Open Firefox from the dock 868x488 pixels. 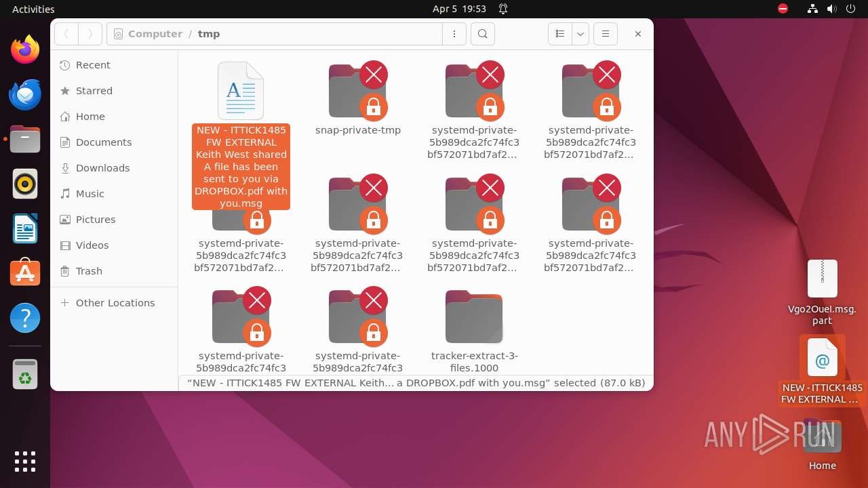25,49
